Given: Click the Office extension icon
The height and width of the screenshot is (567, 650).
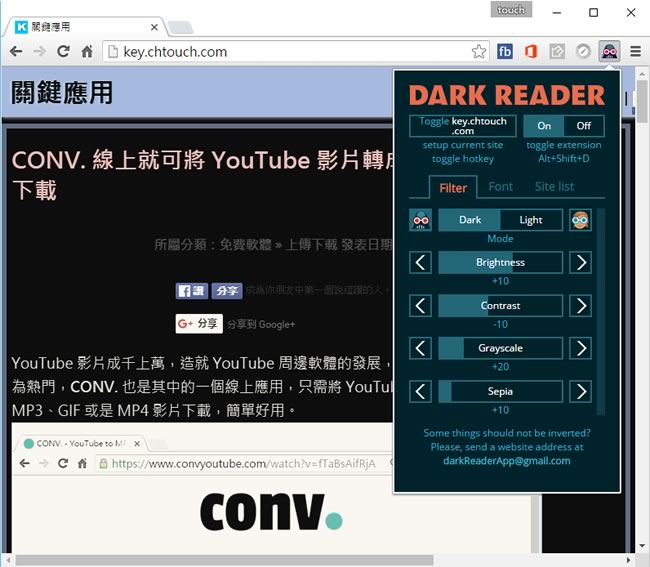Looking at the screenshot, I should click(531, 51).
